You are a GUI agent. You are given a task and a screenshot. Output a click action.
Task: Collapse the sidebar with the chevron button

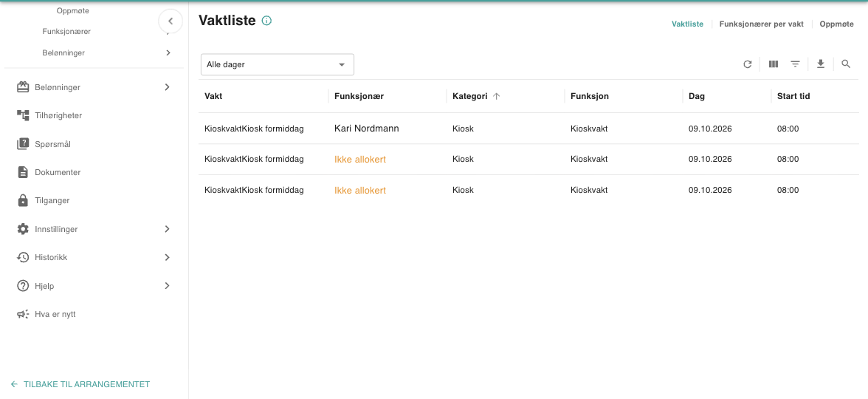170,21
